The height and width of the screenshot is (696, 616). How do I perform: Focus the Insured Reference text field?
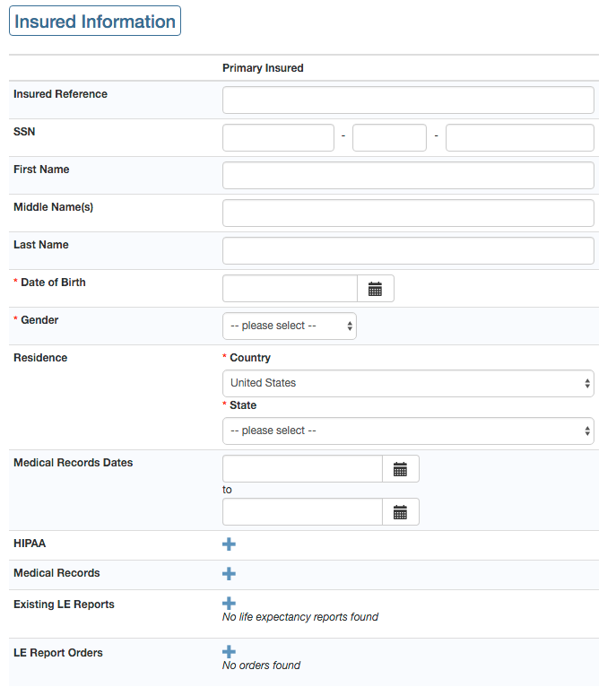pyautogui.click(x=407, y=100)
